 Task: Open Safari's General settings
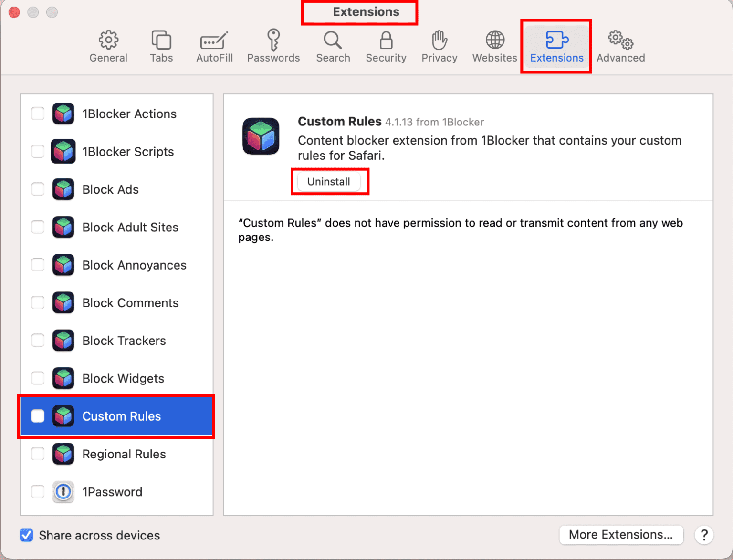[x=108, y=46]
